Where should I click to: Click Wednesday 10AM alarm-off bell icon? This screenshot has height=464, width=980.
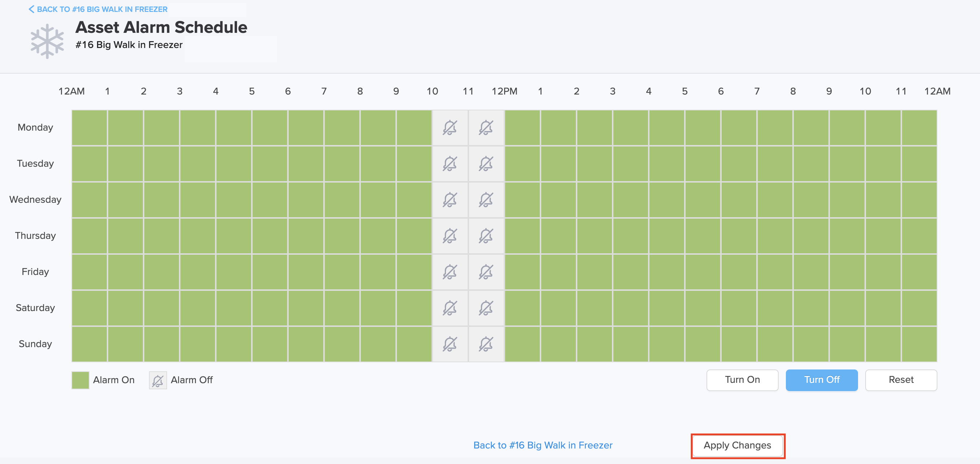click(450, 200)
